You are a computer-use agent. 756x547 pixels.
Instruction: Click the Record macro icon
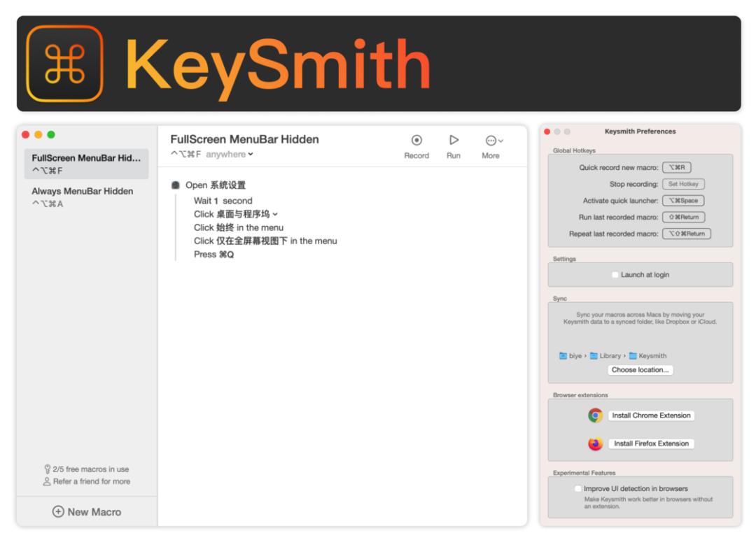(416, 140)
